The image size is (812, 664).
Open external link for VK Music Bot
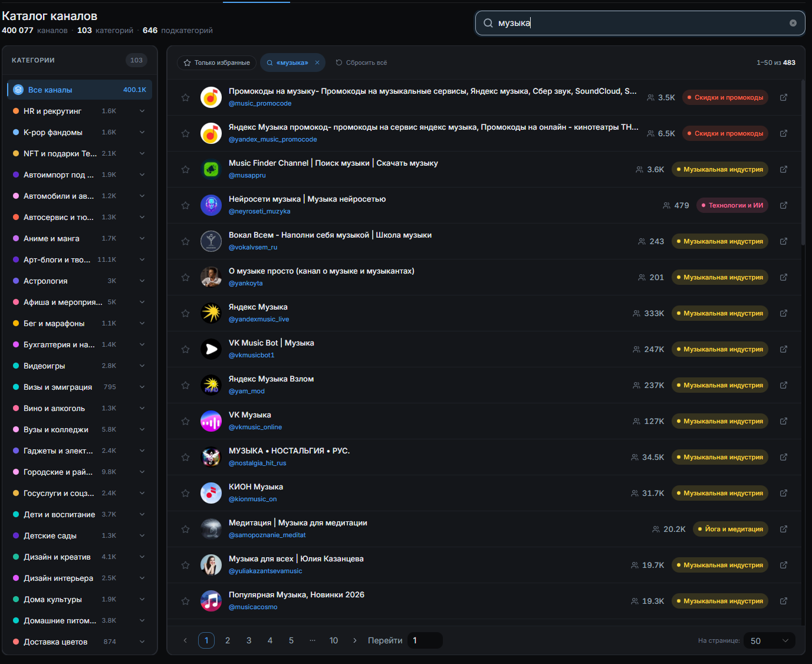(784, 349)
